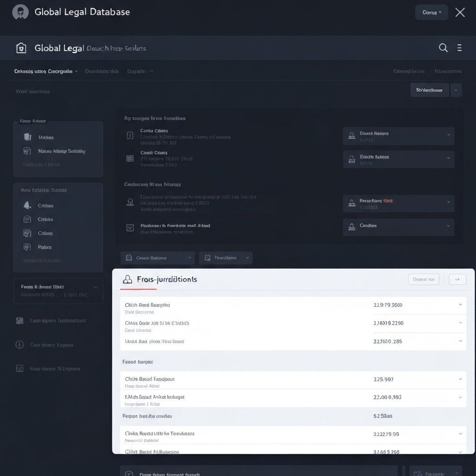
Task: Expand the chevron on the first jurisdiction row
Action: click(x=461, y=305)
